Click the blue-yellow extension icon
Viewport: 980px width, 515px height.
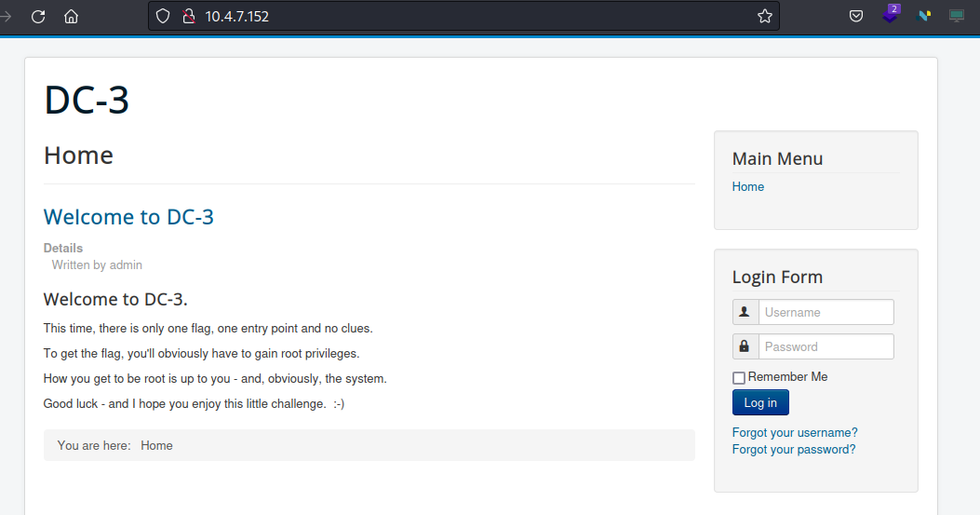[x=924, y=16]
